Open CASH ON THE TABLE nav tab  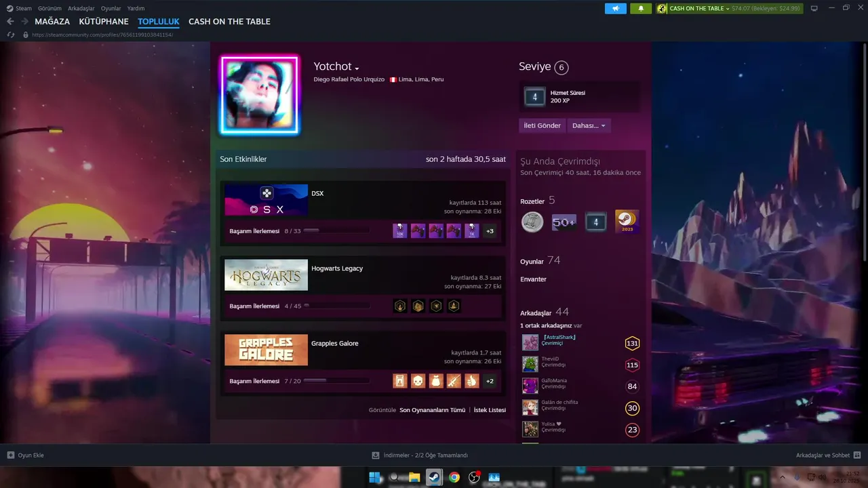229,22
